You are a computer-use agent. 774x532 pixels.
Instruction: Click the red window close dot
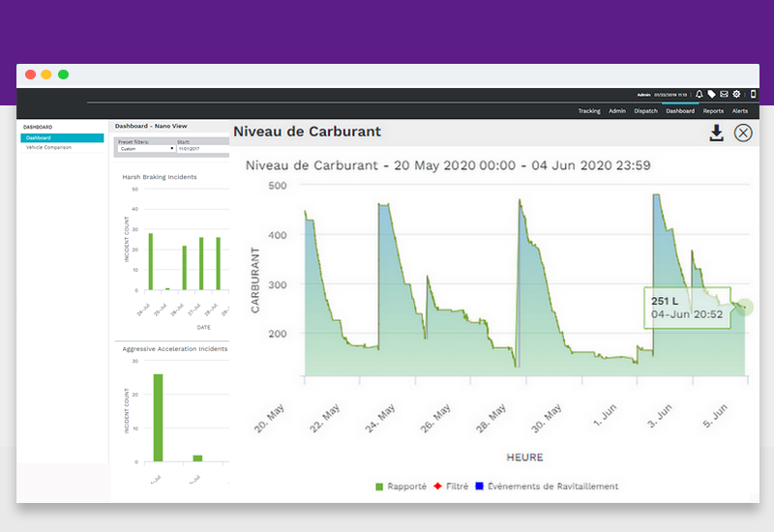click(31, 74)
